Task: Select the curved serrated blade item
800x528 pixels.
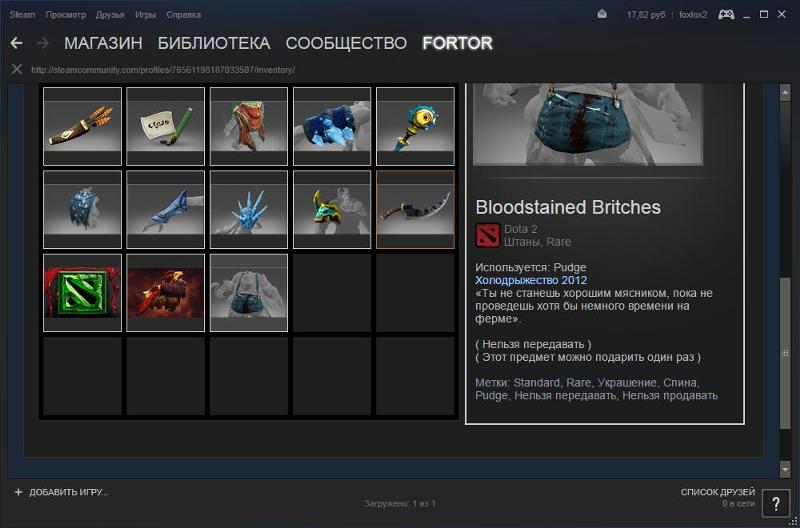Action: (x=415, y=209)
